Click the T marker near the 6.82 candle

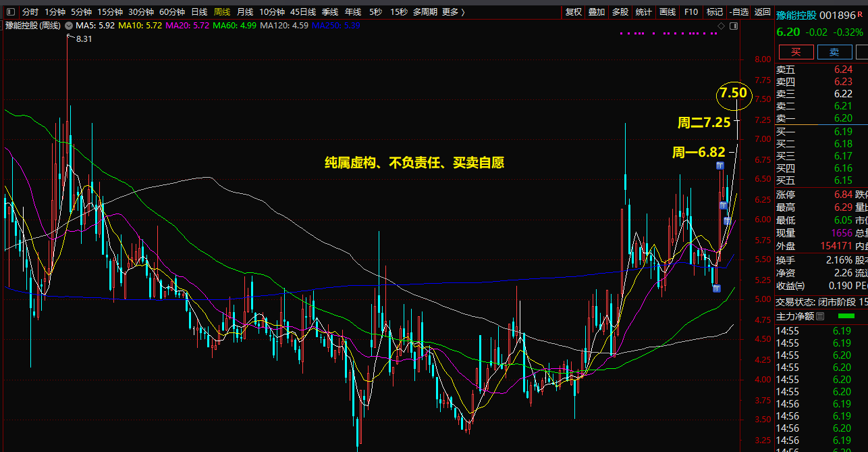720,166
